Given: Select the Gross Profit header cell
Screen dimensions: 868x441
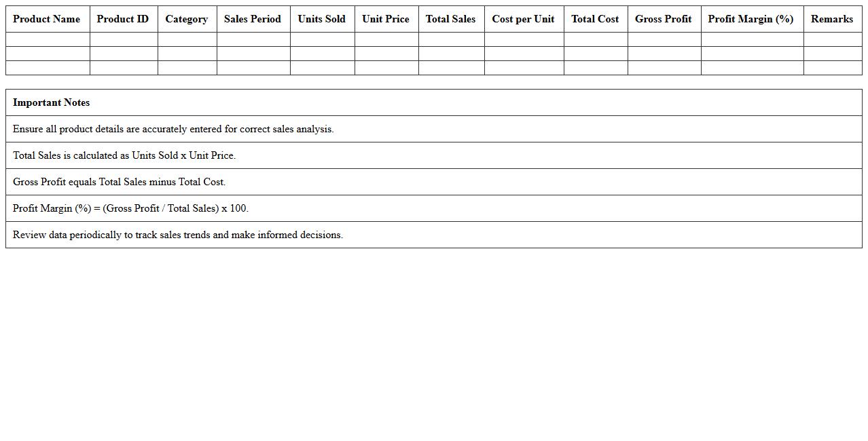Looking at the screenshot, I should click(x=664, y=19).
